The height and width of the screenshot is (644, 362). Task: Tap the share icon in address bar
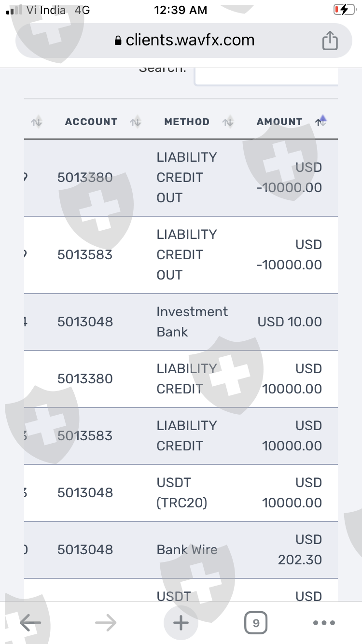(x=330, y=41)
